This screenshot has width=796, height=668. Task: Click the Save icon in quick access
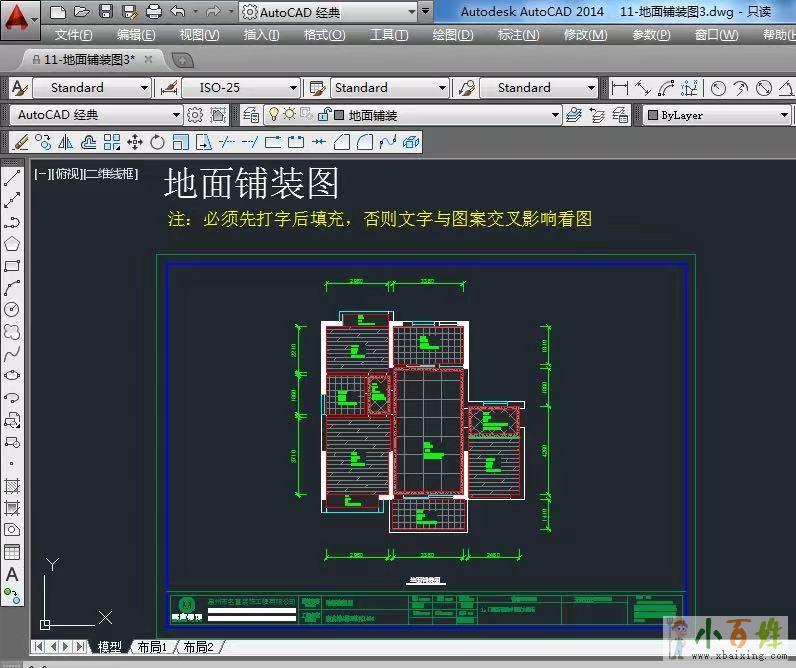coord(105,12)
